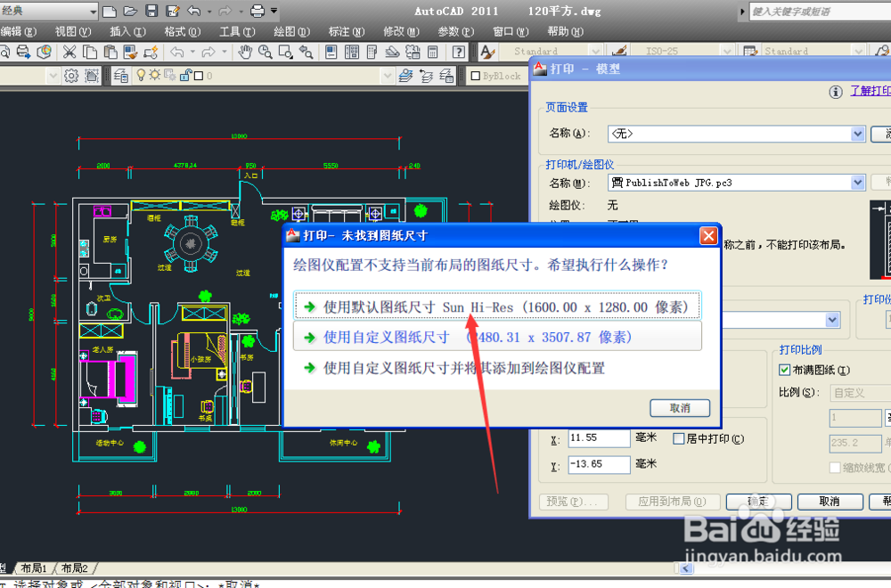Click the Copy to clipboard icon
Viewport: 891px width, 588px height.
89,51
